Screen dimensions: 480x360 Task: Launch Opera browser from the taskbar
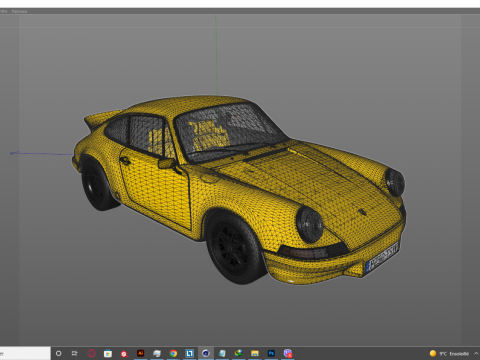92,353
